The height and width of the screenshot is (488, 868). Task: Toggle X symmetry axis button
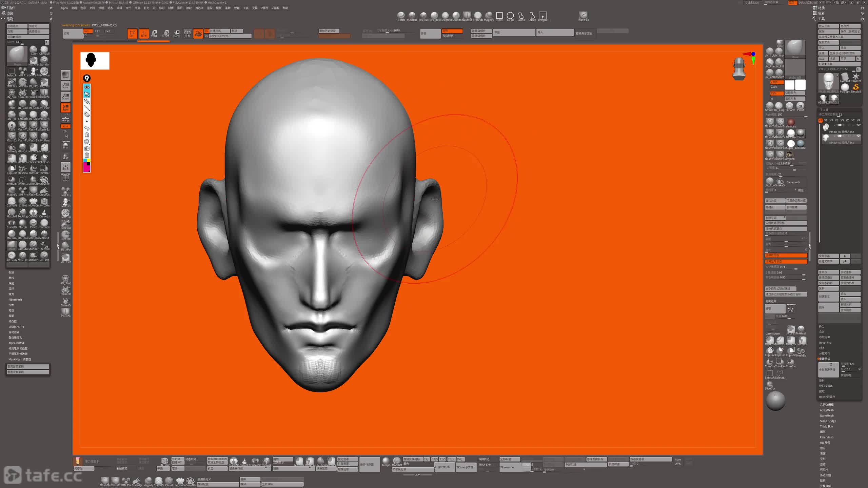pos(88,31)
